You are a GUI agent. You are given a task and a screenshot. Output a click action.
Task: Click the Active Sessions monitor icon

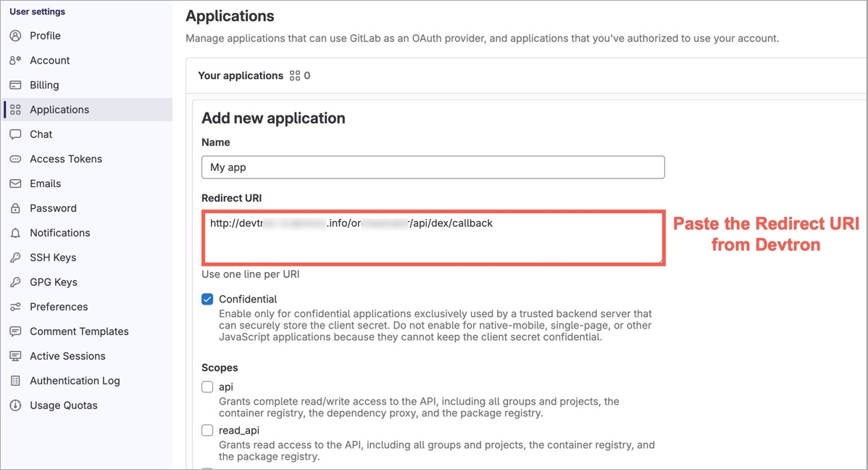(x=15, y=356)
